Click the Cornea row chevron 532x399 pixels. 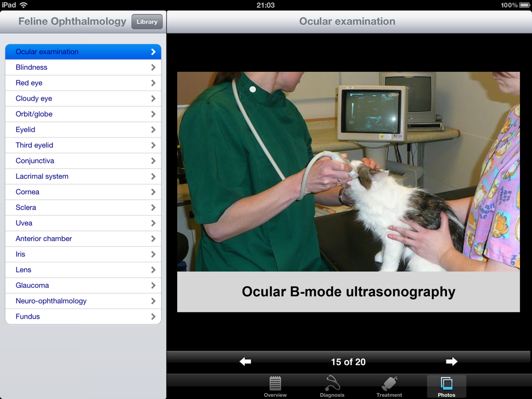point(153,192)
